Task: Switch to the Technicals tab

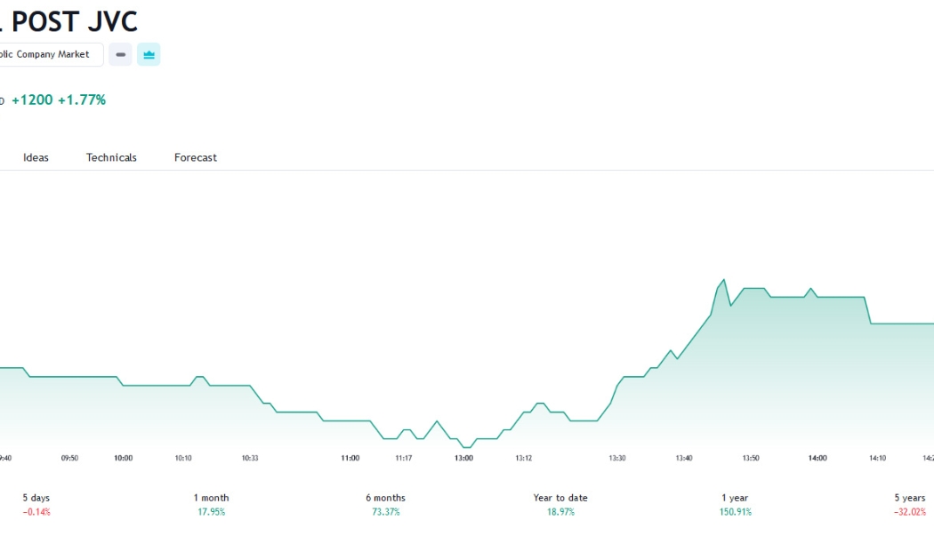Action: point(111,157)
